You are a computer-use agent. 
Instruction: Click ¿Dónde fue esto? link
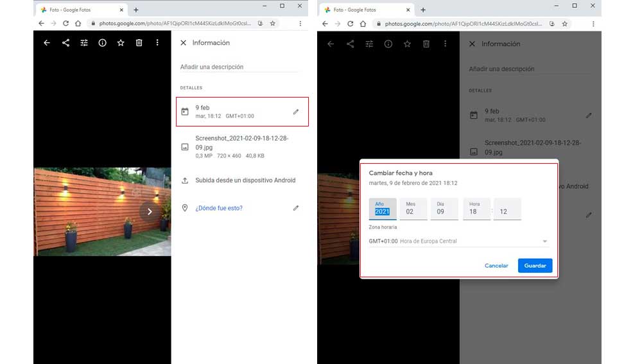[219, 208]
